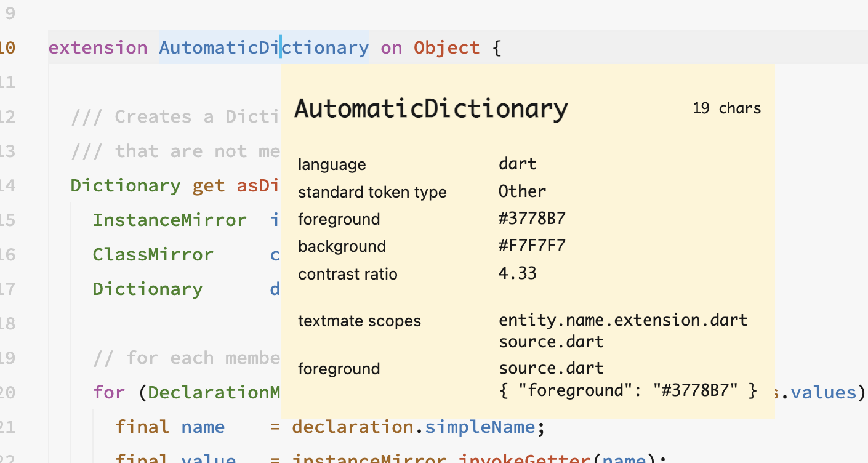
Task: Click the 19 chars label
Action: 726,108
